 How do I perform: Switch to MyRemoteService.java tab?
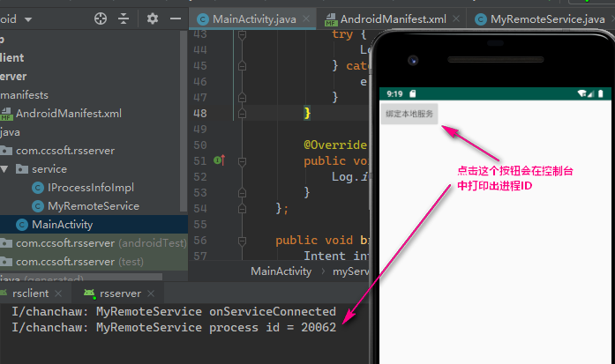tap(540, 19)
